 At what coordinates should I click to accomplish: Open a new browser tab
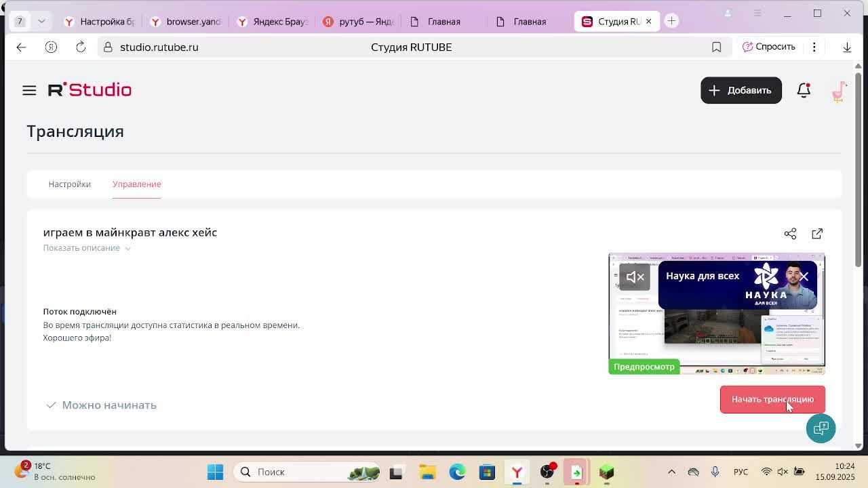tap(671, 21)
